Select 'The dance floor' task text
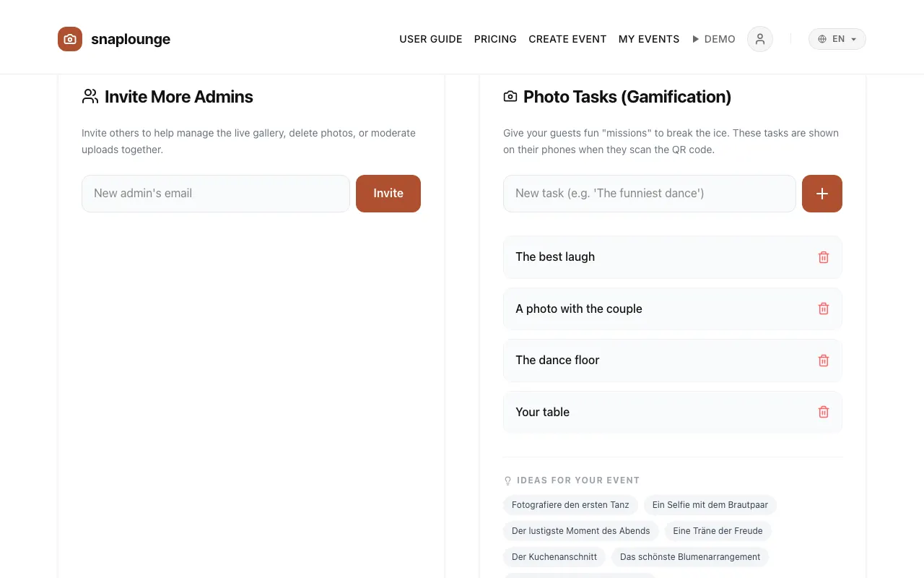Viewport: 924px width, 578px height. coord(557,361)
